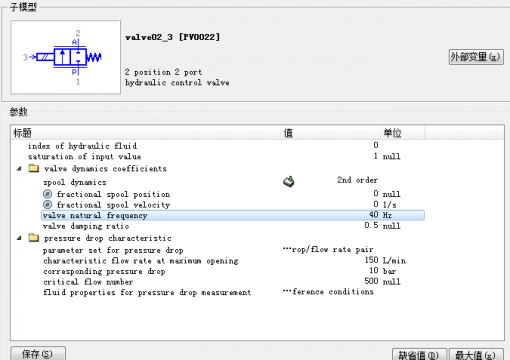Click the 保存 save button
Viewport: 510px width, 360px height.
coord(38,353)
